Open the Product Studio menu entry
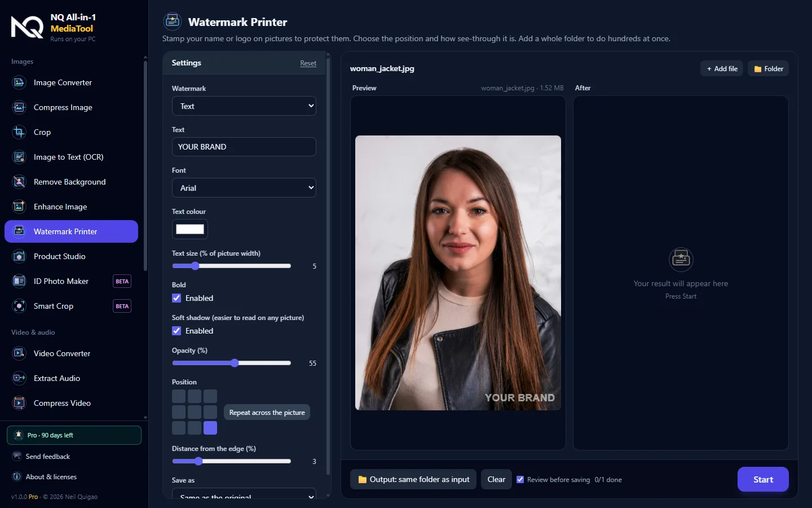The width and height of the screenshot is (812, 508). 71,256
